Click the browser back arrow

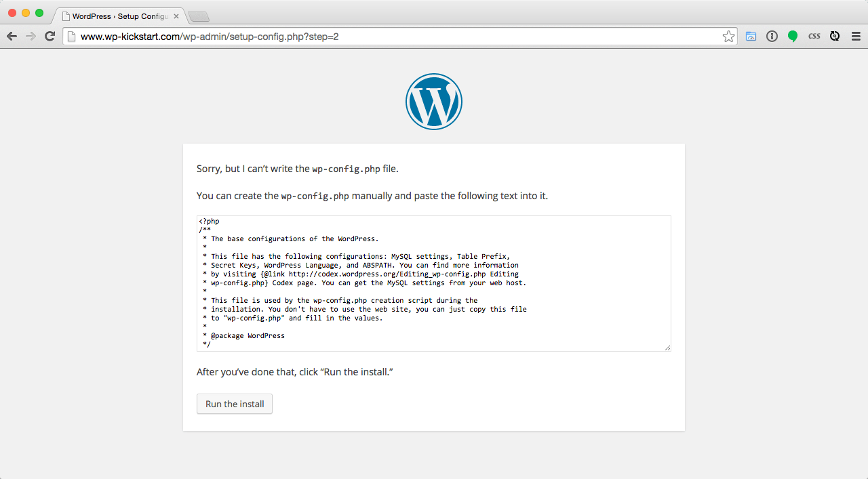click(x=12, y=37)
